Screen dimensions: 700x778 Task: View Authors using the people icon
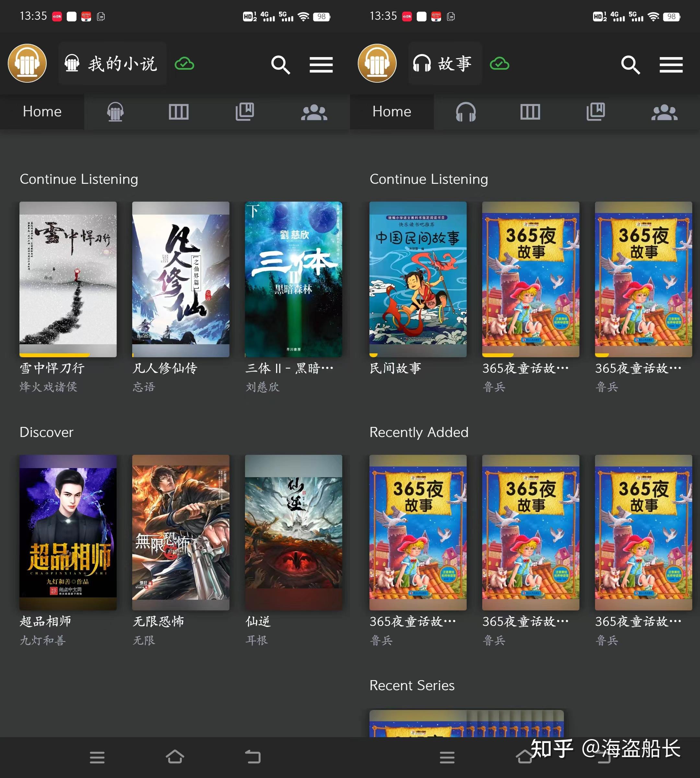pos(314,112)
